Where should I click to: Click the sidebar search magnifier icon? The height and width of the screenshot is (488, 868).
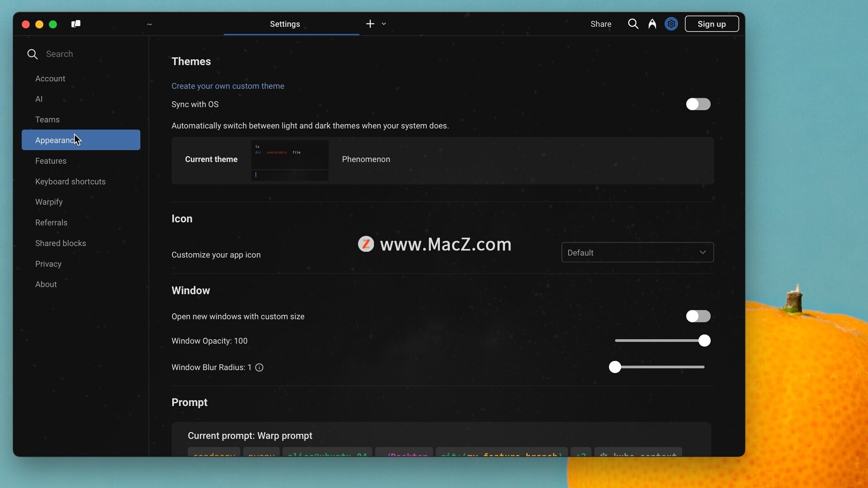click(32, 54)
